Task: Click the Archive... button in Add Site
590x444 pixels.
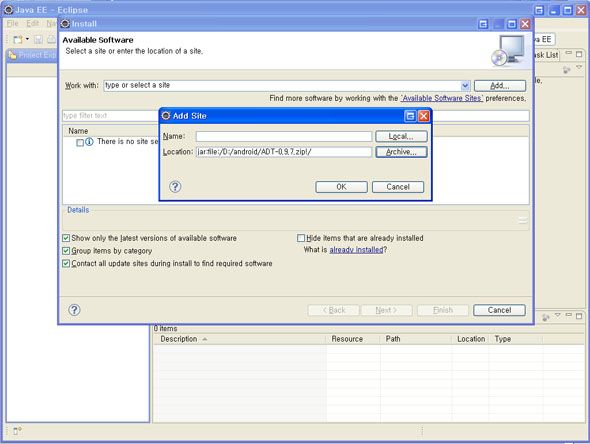Action: [401, 152]
